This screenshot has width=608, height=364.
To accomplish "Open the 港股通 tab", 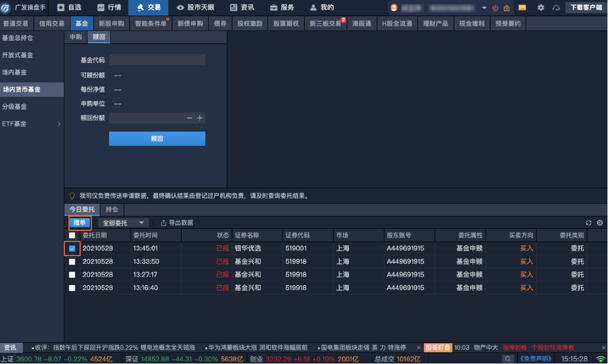I will 362,24.
